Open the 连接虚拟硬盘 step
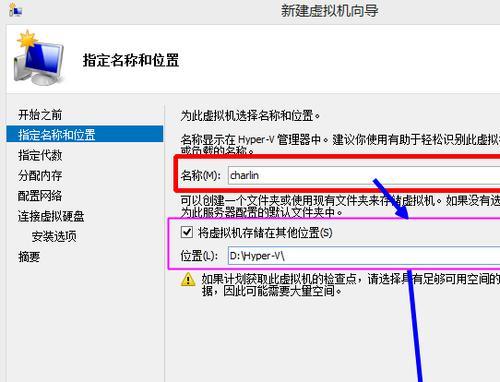 pyautogui.click(x=51, y=216)
